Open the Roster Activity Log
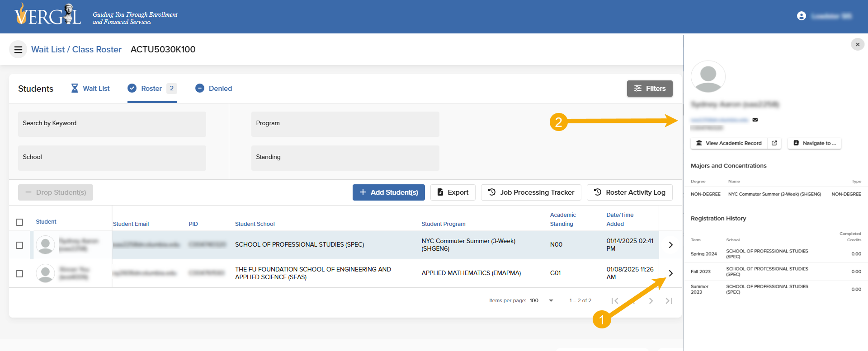Screen dimensions: 868x351 tap(630, 192)
